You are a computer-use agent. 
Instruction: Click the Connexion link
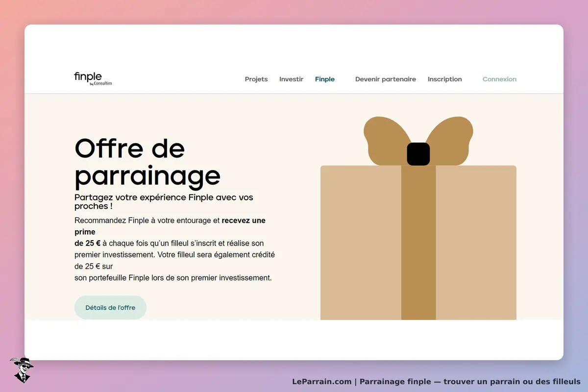499,79
